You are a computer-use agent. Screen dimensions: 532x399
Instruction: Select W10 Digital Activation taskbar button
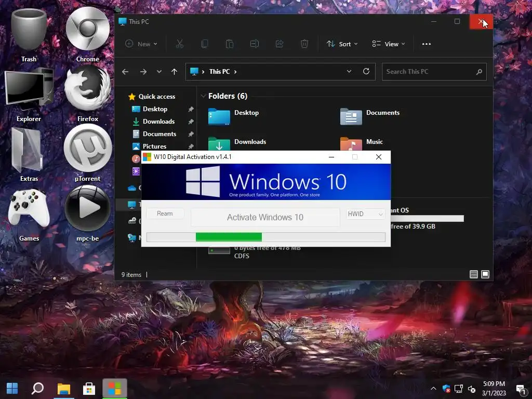coord(115,389)
